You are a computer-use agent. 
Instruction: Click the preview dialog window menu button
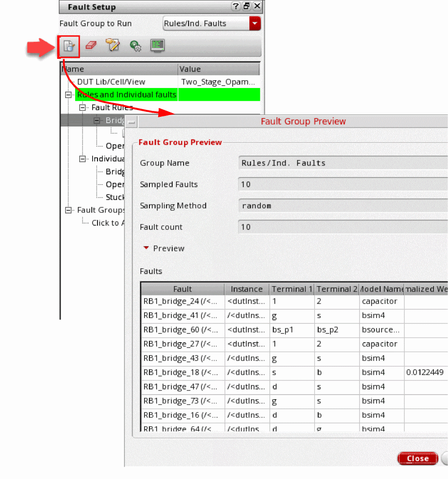(x=132, y=122)
